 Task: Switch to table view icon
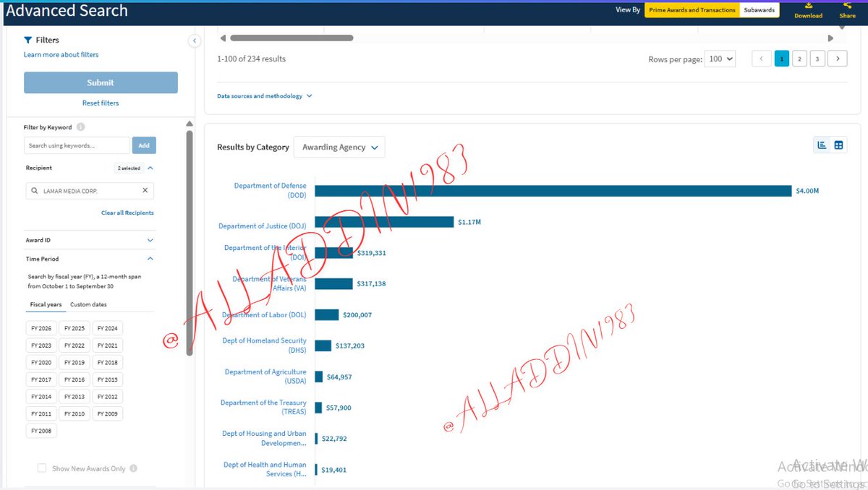click(x=838, y=145)
